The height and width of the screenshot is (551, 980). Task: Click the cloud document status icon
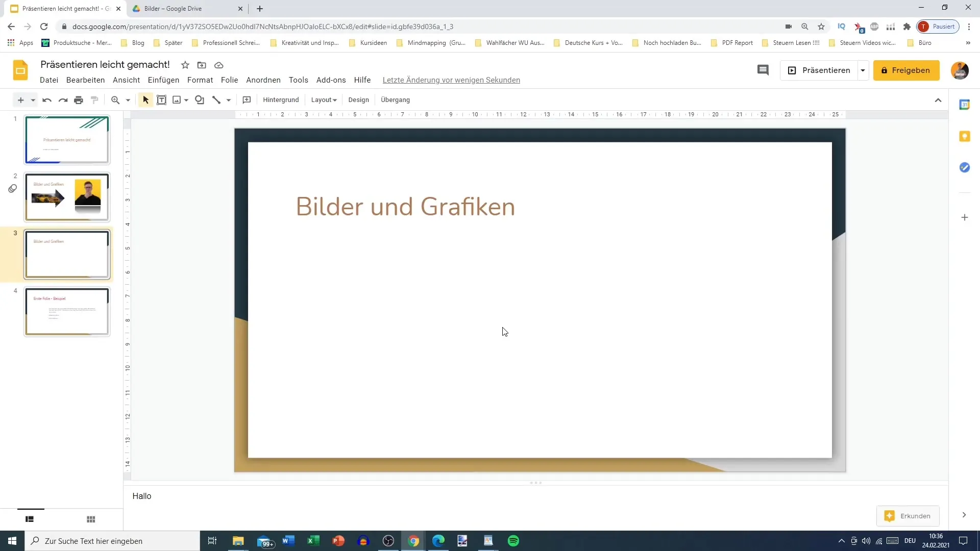[219, 65]
